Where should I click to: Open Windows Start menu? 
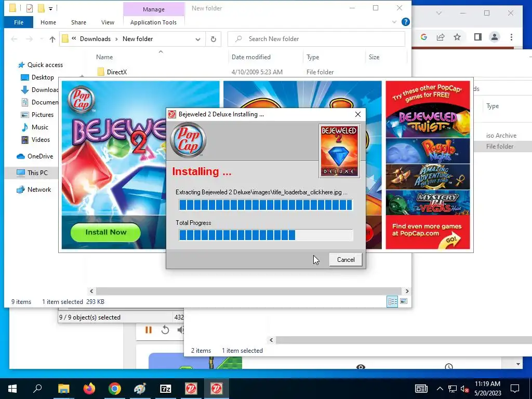pyautogui.click(x=12, y=389)
